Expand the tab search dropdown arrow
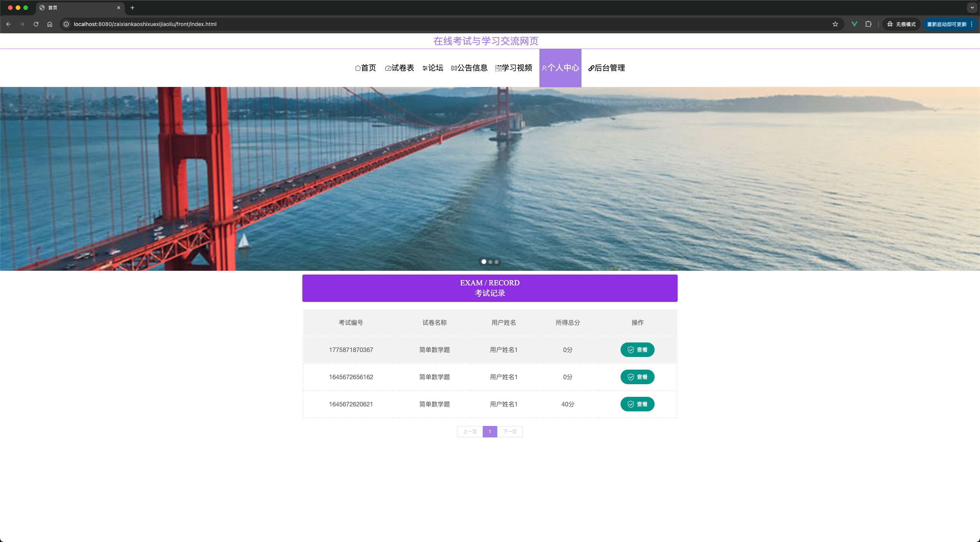The width and height of the screenshot is (980, 542). point(972,8)
